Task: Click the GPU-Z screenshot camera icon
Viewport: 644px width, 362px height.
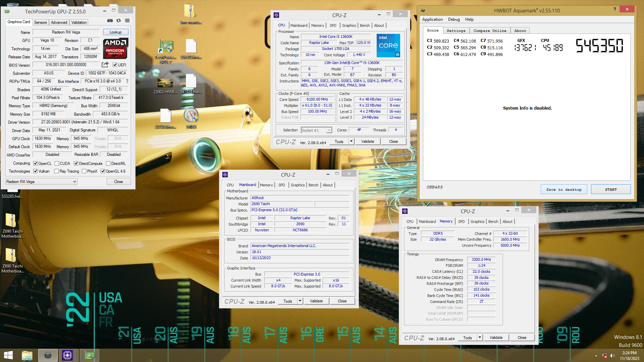Action: [x=110, y=21]
